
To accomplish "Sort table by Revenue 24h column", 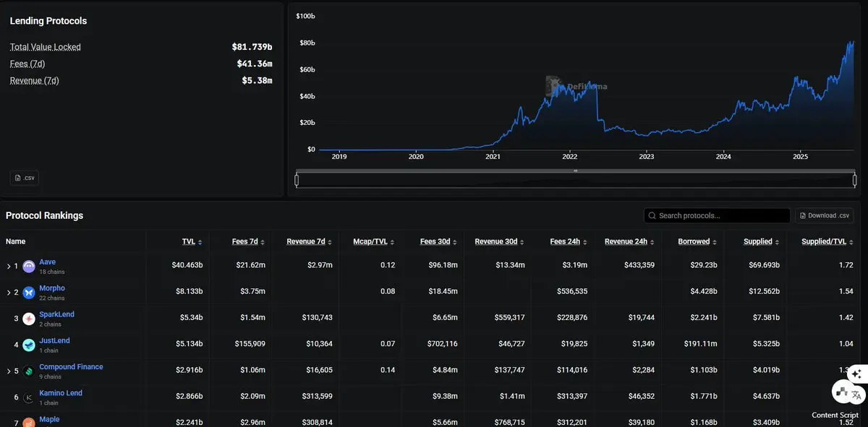I will click(x=630, y=241).
